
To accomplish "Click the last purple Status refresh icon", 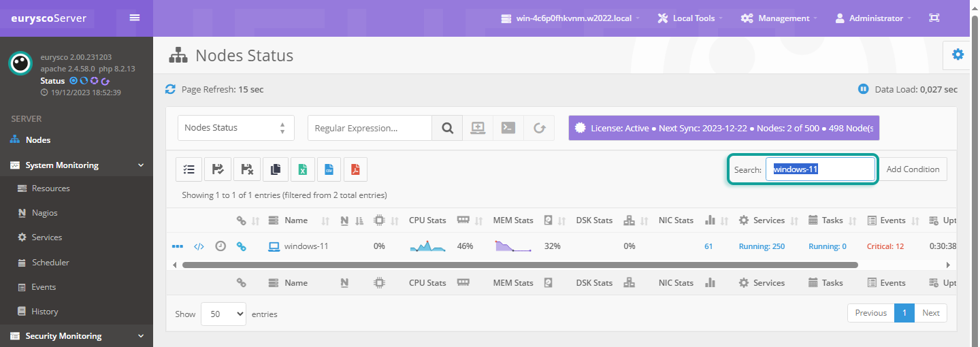I will (105, 81).
